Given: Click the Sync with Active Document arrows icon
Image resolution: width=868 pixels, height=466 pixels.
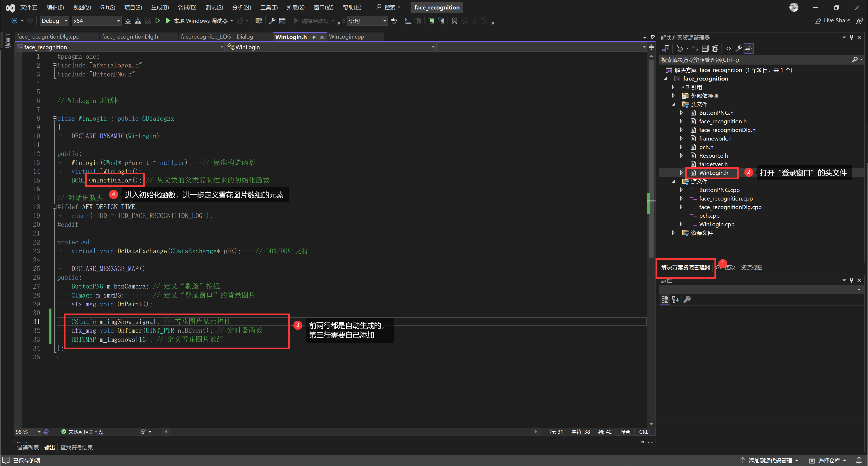Looking at the screenshot, I should pyautogui.click(x=695, y=48).
